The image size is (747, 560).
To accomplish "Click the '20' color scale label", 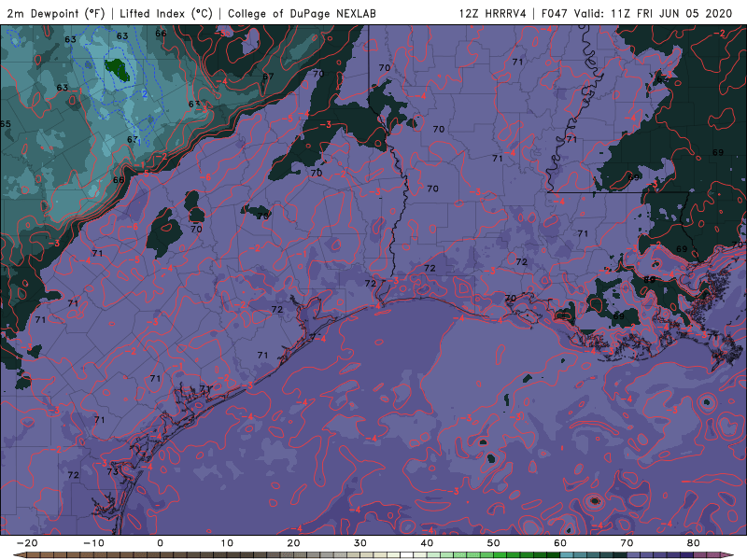I will click(x=293, y=543).
